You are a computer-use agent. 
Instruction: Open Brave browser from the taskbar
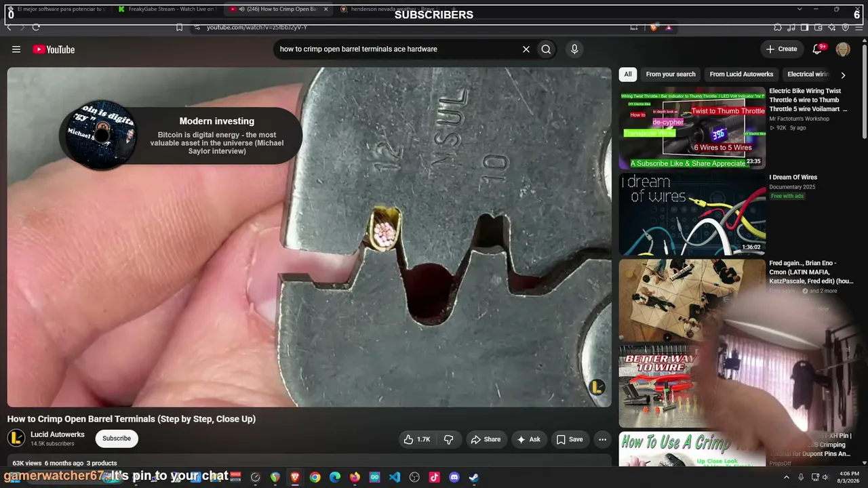295,477
